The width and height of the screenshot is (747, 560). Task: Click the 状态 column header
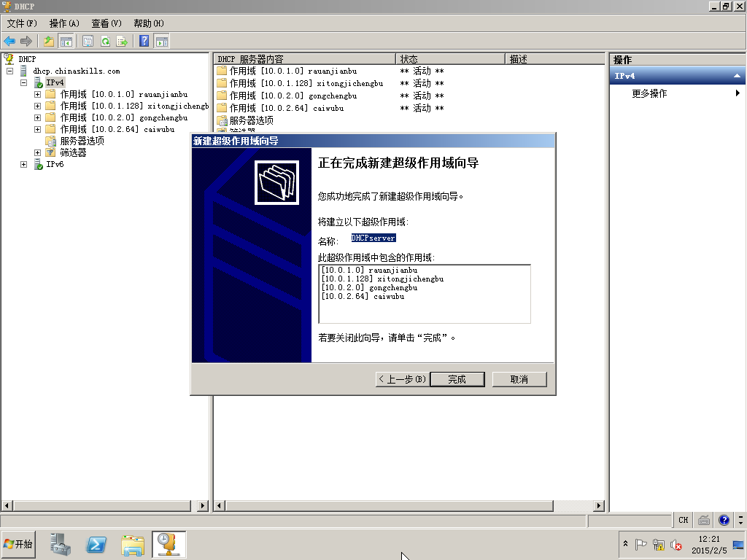(x=450, y=59)
